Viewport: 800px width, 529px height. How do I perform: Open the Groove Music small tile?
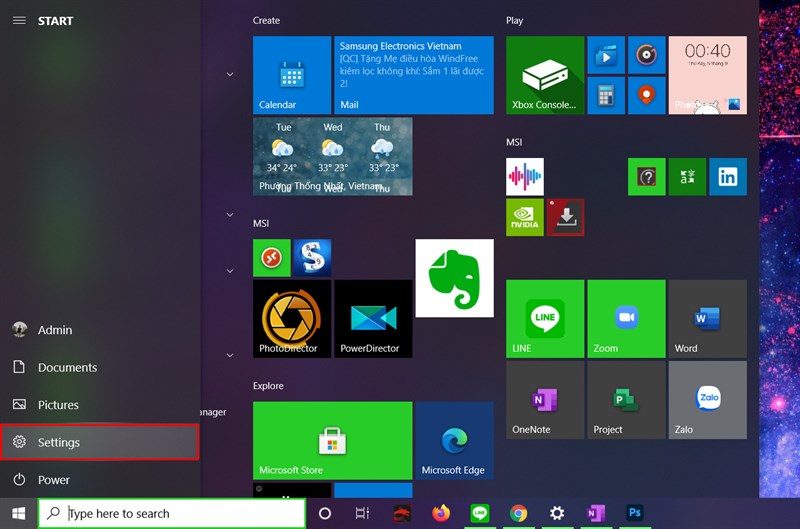coord(646,55)
